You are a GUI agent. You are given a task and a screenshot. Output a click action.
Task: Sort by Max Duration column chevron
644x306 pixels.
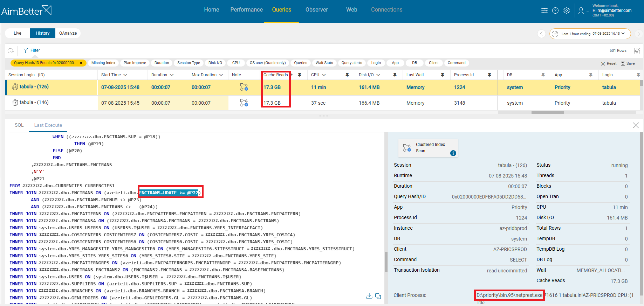[221, 75]
